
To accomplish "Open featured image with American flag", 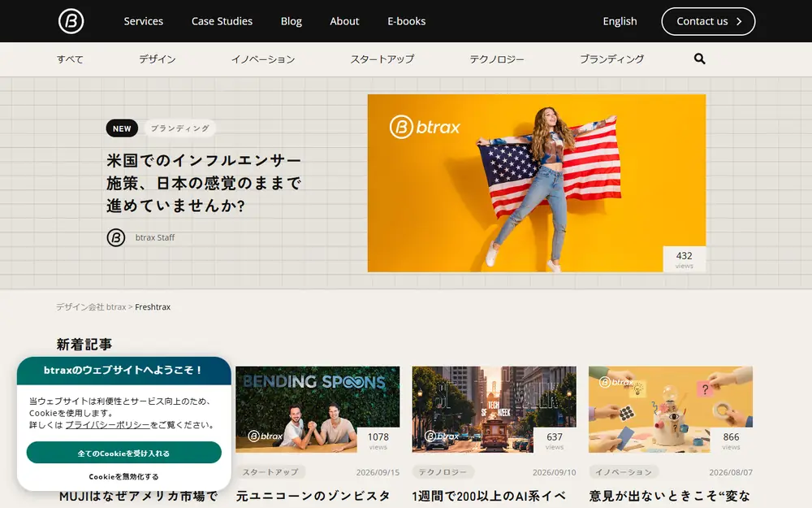I will pyautogui.click(x=537, y=183).
